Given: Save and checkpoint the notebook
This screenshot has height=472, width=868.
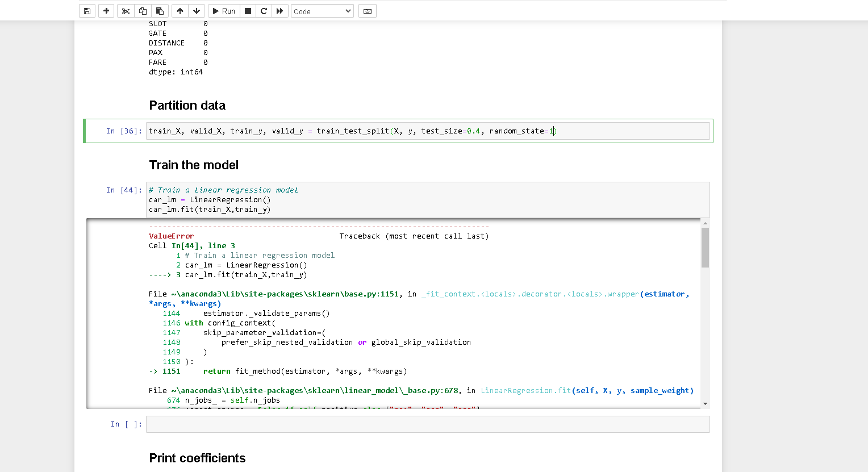Looking at the screenshot, I should 87,11.
